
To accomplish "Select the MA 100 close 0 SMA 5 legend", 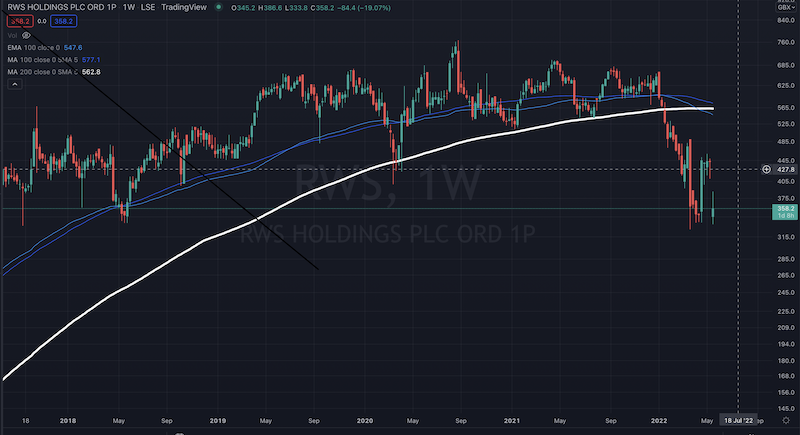I will point(43,60).
